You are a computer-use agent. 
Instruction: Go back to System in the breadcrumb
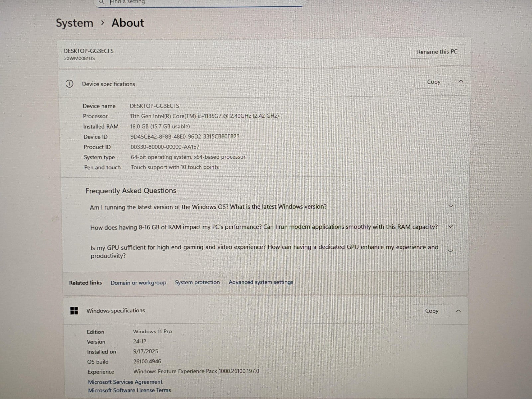point(74,23)
